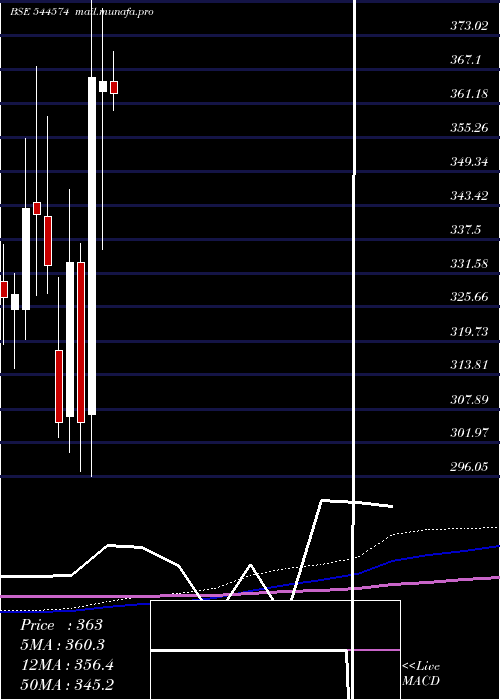Click the 5MA : 360.3 readout

(63, 645)
